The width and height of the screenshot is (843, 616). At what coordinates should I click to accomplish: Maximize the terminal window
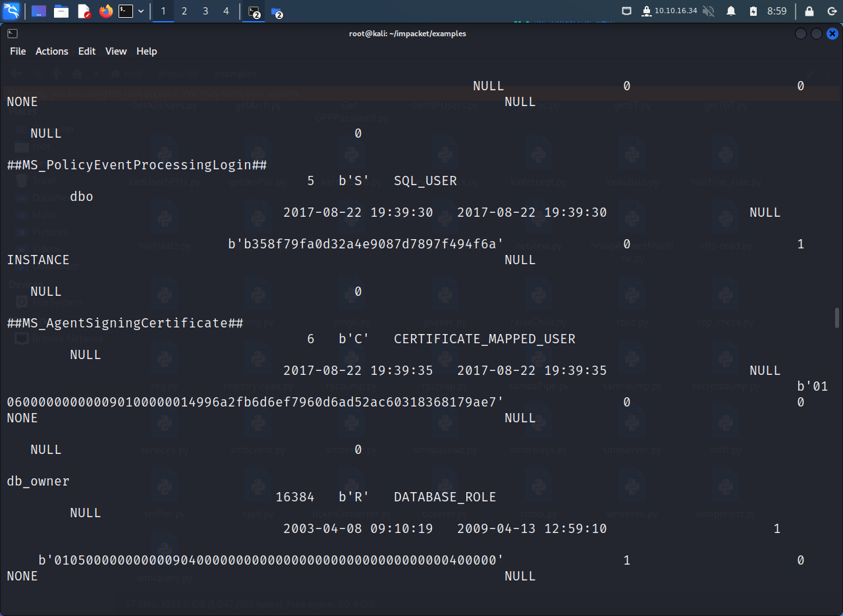click(x=817, y=34)
